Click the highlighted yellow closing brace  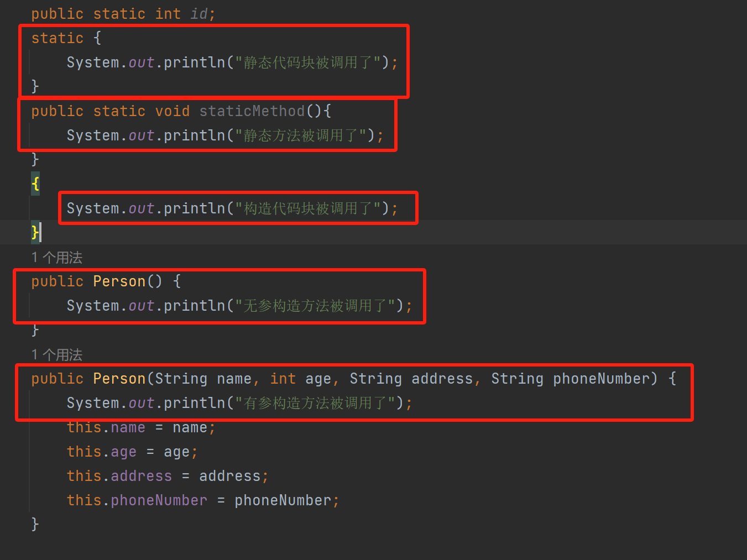coord(35,232)
